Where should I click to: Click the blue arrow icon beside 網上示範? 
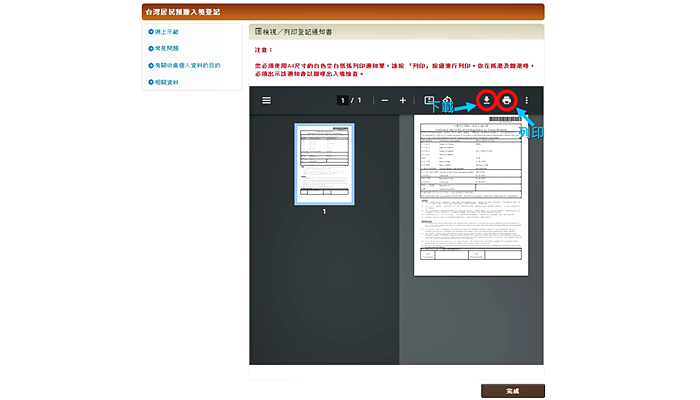point(150,33)
